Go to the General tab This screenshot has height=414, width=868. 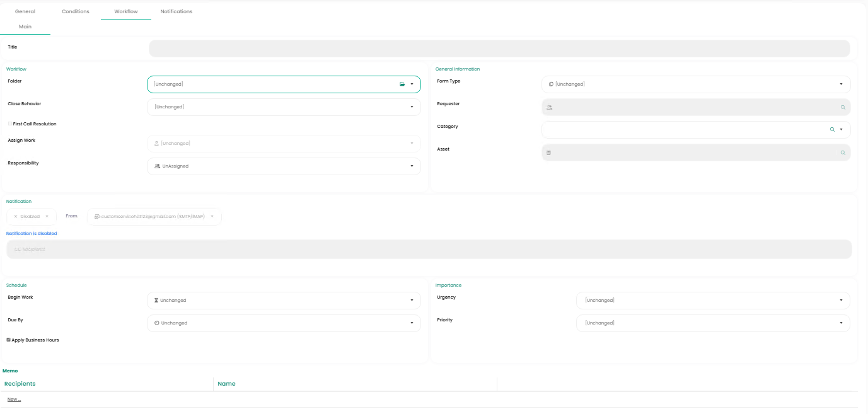(25, 11)
